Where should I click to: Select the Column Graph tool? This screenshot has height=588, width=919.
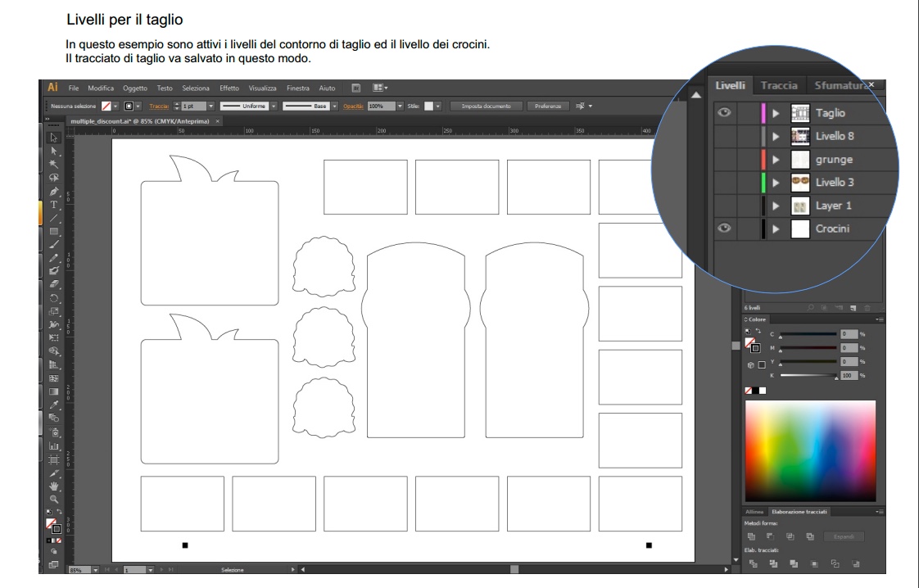54,446
